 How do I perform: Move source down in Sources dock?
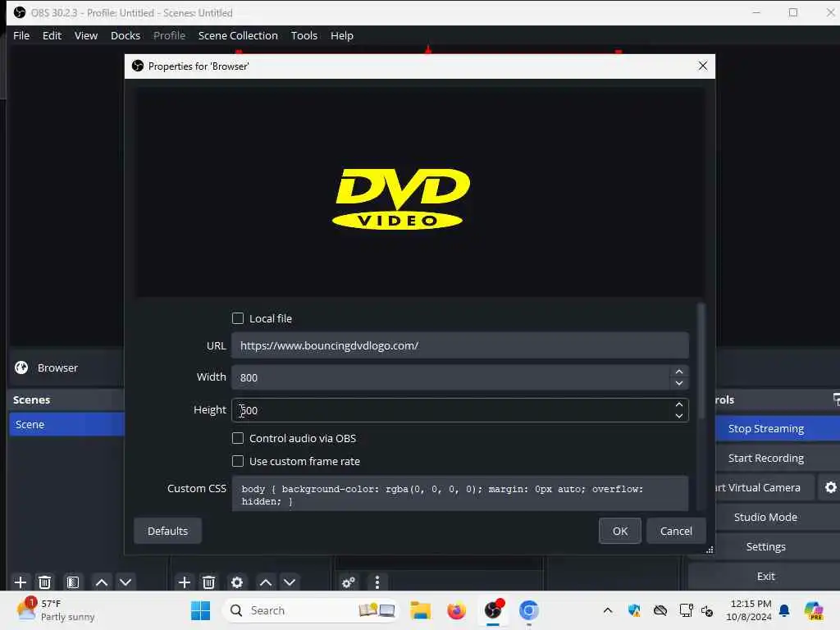[290, 582]
